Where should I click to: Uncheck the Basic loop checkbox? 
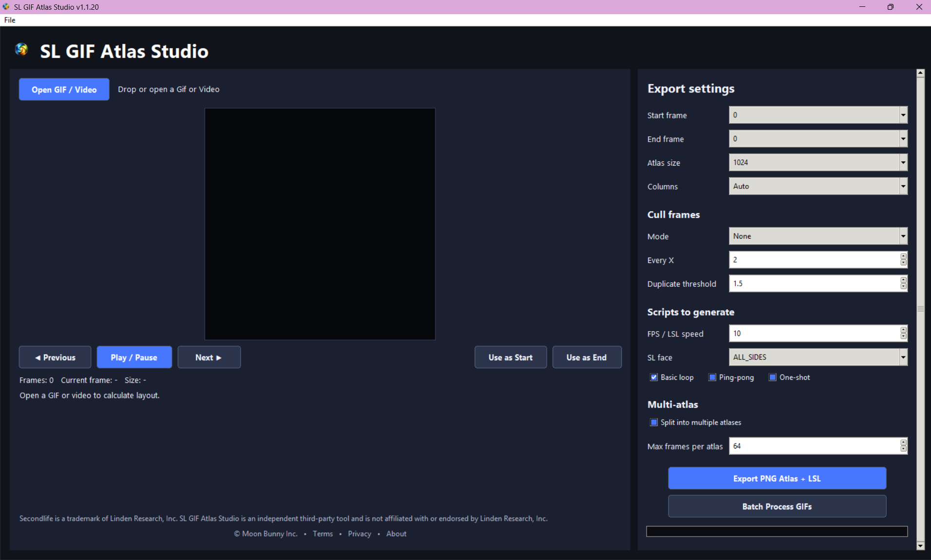[654, 377]
